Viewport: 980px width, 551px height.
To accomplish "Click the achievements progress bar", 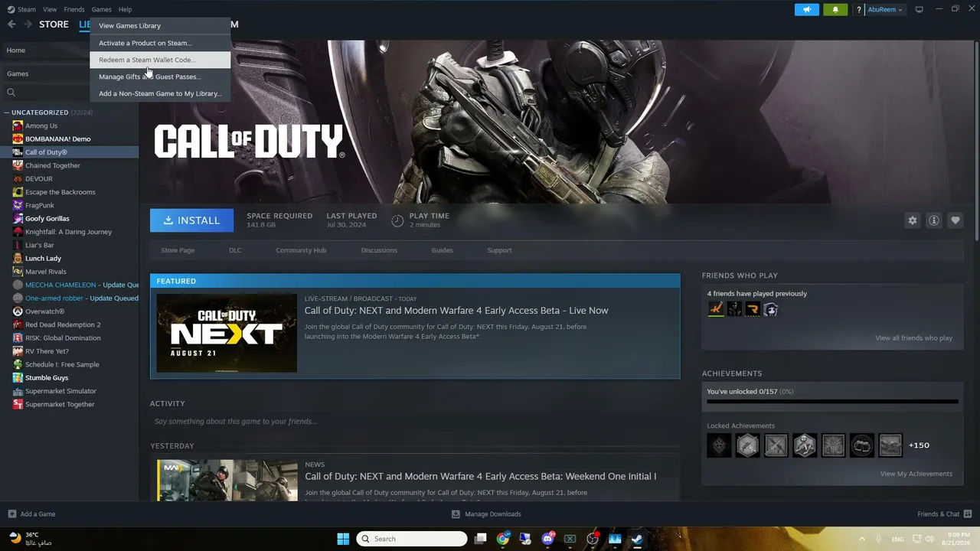I will (832, 401).
